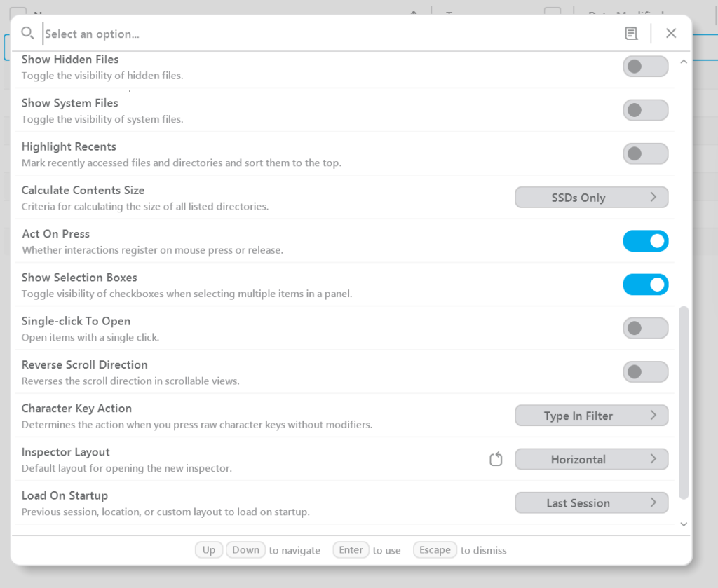The height and width of the screenshot is (588, 718).
Task: Click the scroll-up chevron on the scrollbar
Action: (684, 61)
